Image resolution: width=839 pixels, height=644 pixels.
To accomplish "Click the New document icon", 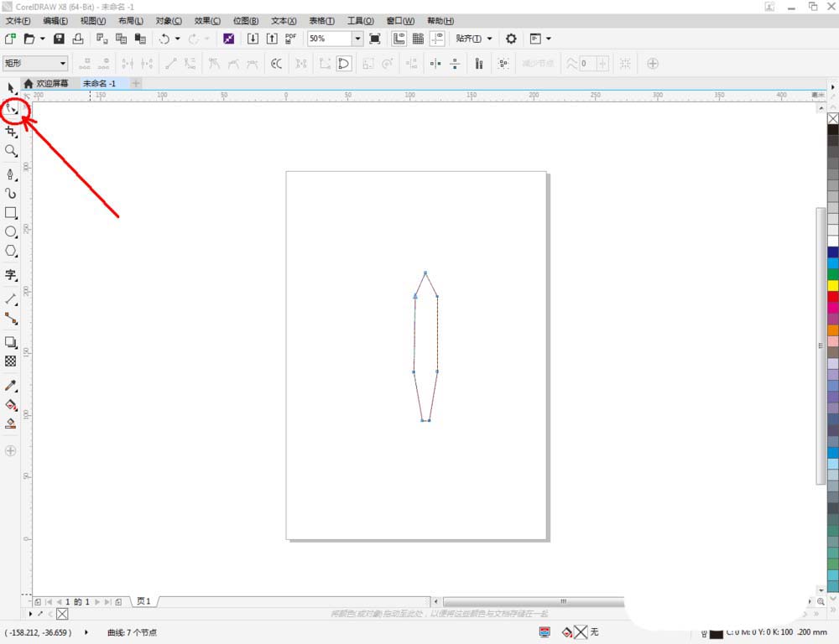I will click(x=9, y=39).
